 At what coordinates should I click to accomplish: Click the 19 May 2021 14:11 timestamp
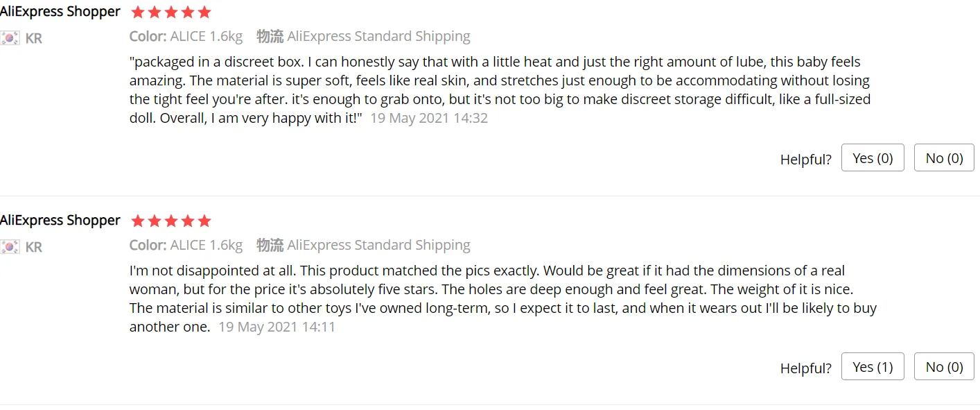277,327
